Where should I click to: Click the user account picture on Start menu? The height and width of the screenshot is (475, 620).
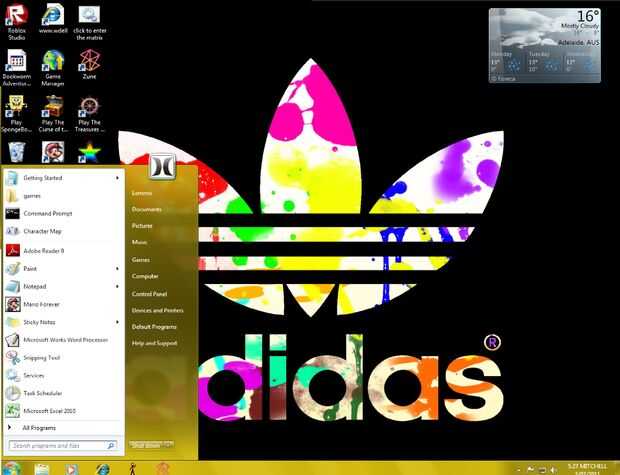(x=163, y=166)
